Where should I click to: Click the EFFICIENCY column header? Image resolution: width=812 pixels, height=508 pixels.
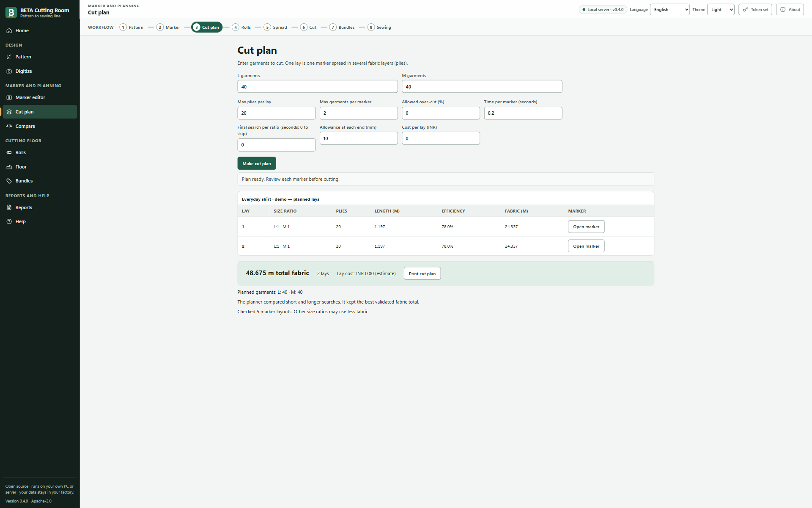point(453,211)
